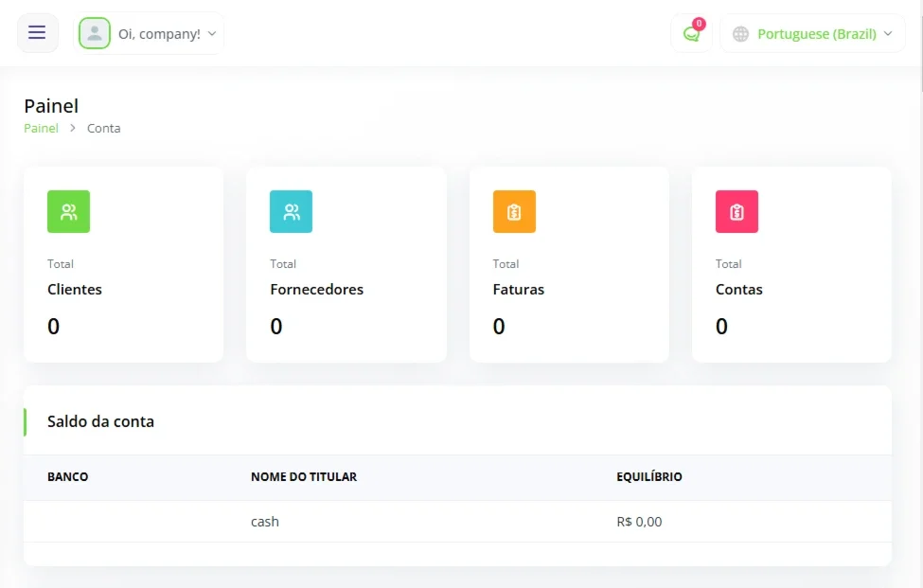The image size is (923, 588).
Task: Click the Clientes count value 0
Action: [54, 326]
